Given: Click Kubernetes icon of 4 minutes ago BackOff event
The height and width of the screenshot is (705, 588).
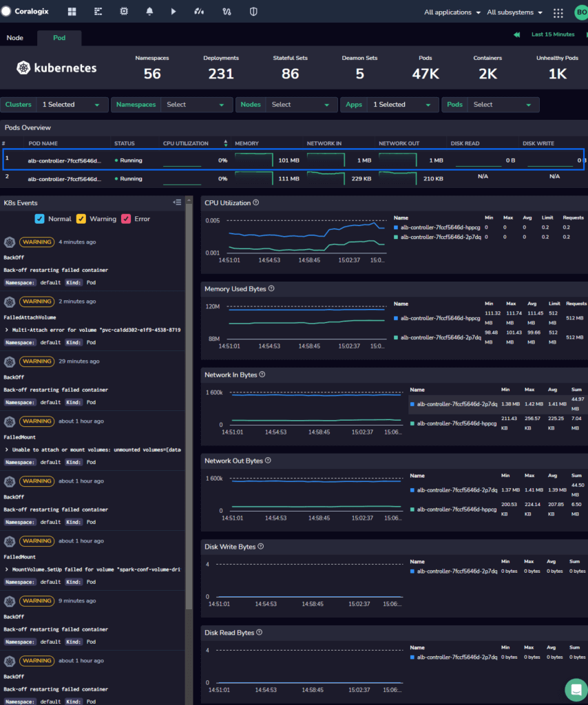Looking at the screenshot, I should (x=10, y=242).
